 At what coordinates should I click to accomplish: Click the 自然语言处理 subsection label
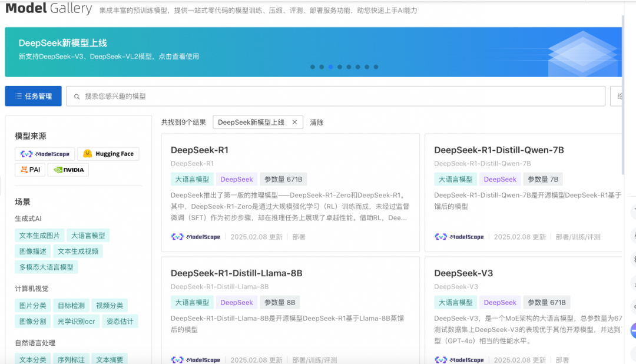coord(35,343)
